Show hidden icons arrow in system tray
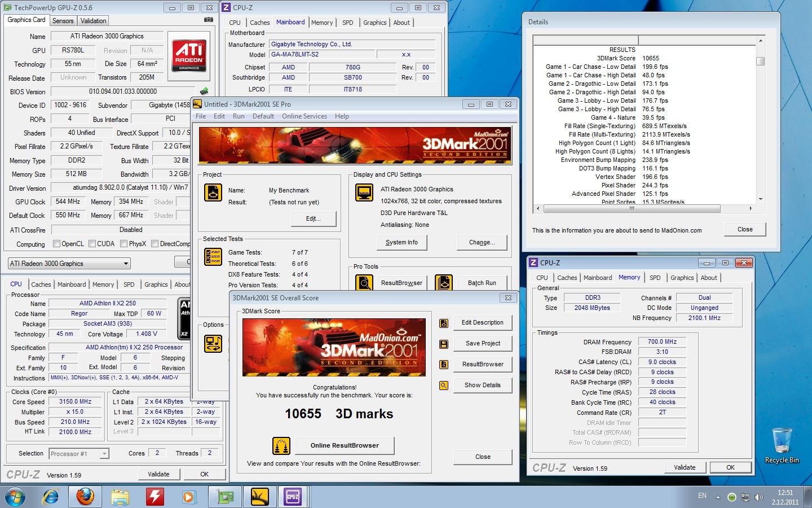This screenshot has height=508, width=812. tap(718, 497)
